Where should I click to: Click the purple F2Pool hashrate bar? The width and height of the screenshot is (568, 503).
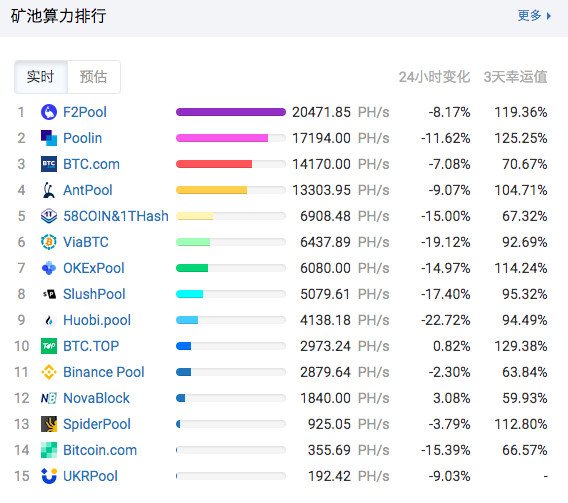click(231, 112)
